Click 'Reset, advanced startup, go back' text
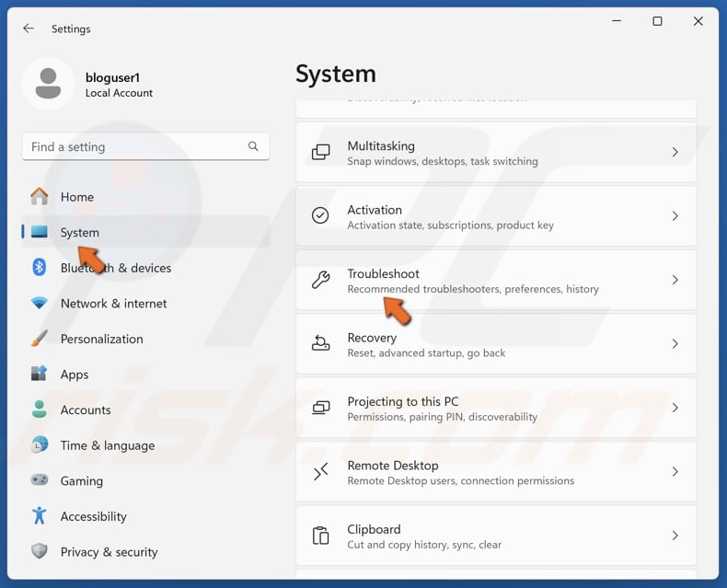The image size is (727, 588). [426, 353]
